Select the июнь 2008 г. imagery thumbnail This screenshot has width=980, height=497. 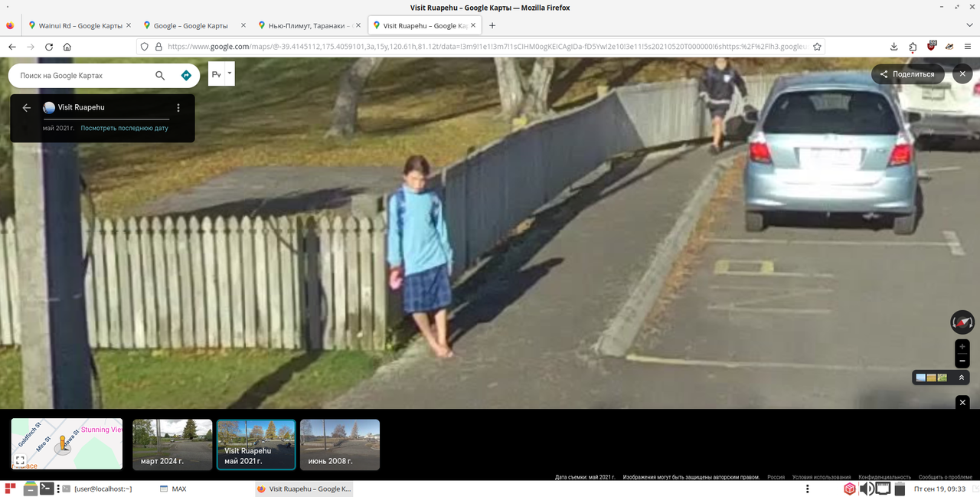click(x=340, y=444)
